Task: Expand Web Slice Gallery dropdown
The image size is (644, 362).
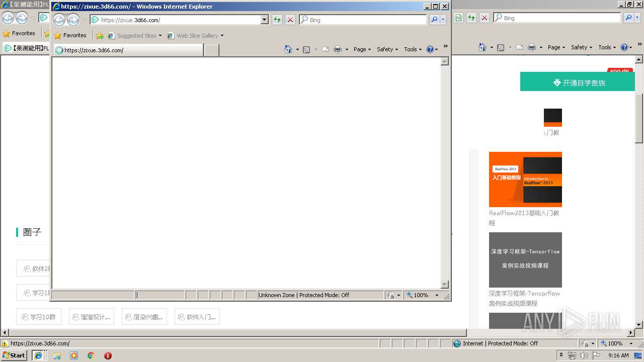Action: pyautogui.click(x=222, y=36)
